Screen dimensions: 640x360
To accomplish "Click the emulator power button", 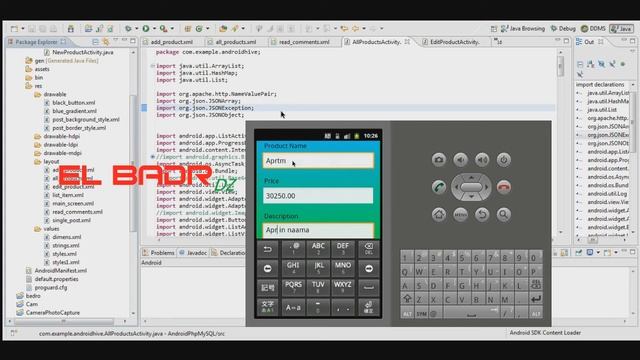I will point(504,160).
